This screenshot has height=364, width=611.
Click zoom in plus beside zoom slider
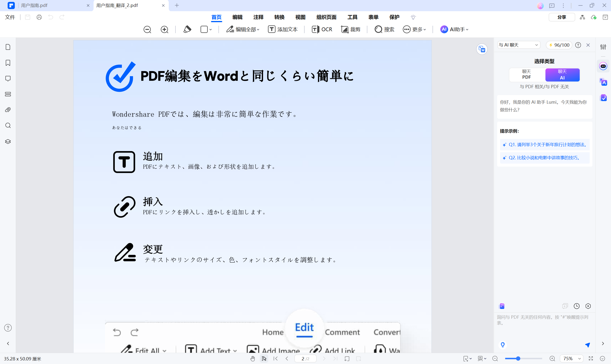[552, 359]
